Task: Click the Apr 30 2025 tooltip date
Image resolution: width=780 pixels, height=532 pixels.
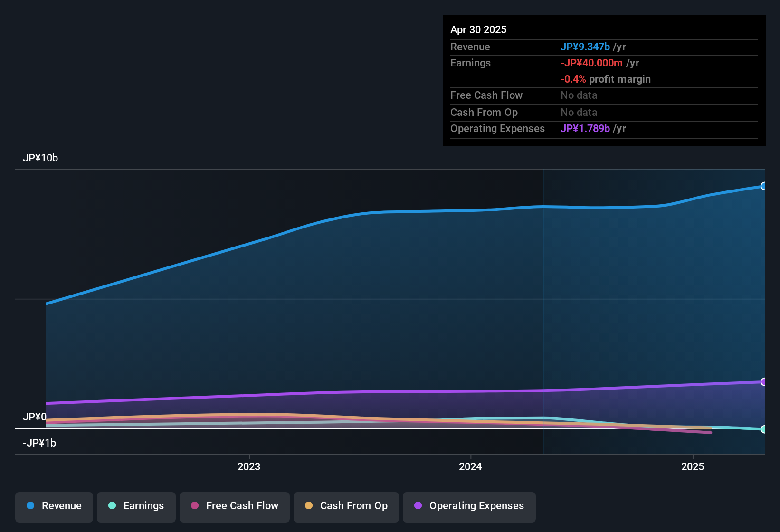Action: (x=478, y=29)
